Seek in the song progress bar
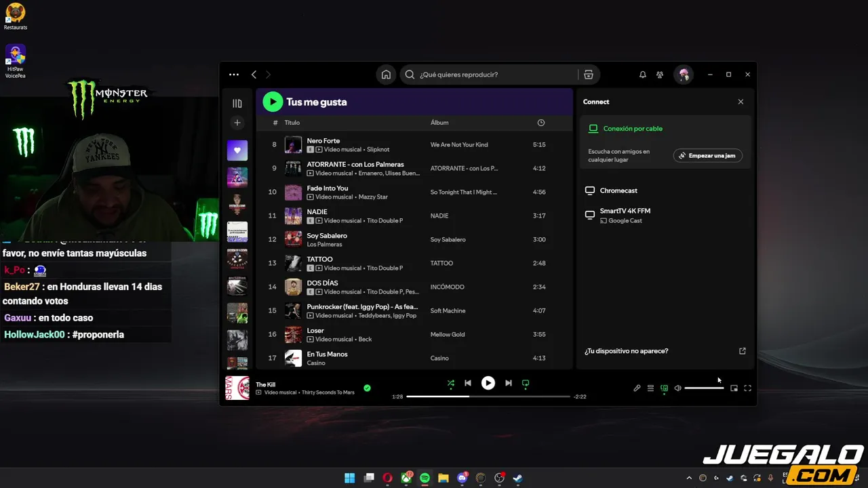 pyautogui.click(x=488, y=396)
